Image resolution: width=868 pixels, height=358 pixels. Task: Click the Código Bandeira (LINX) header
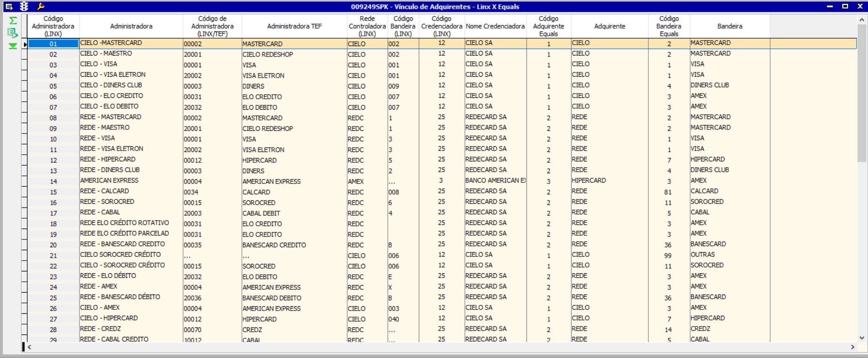point(403,26)
